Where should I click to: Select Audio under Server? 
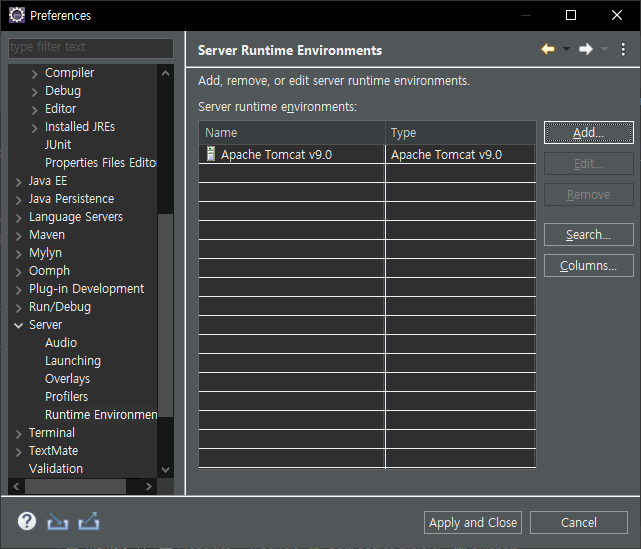click(x=61, y=343)
